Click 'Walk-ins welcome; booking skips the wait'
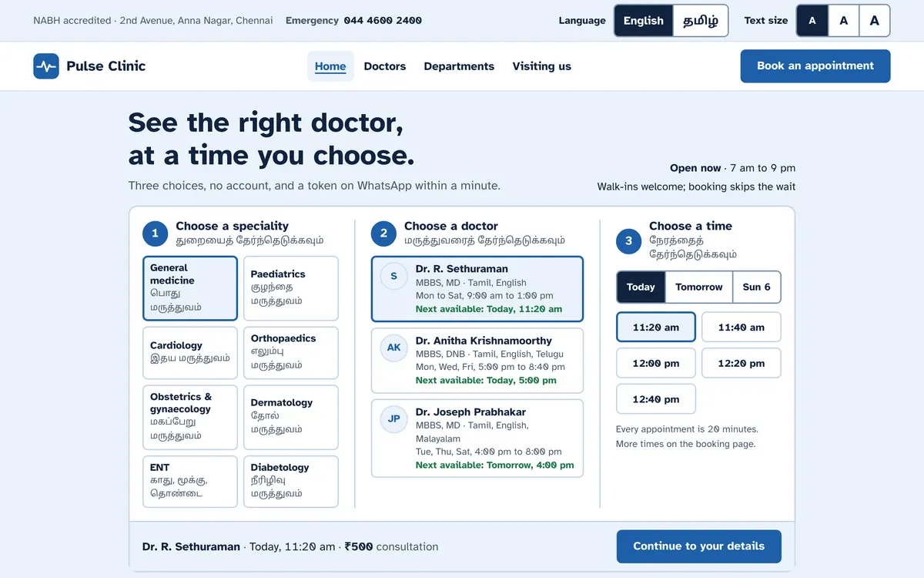 (696, 187)
